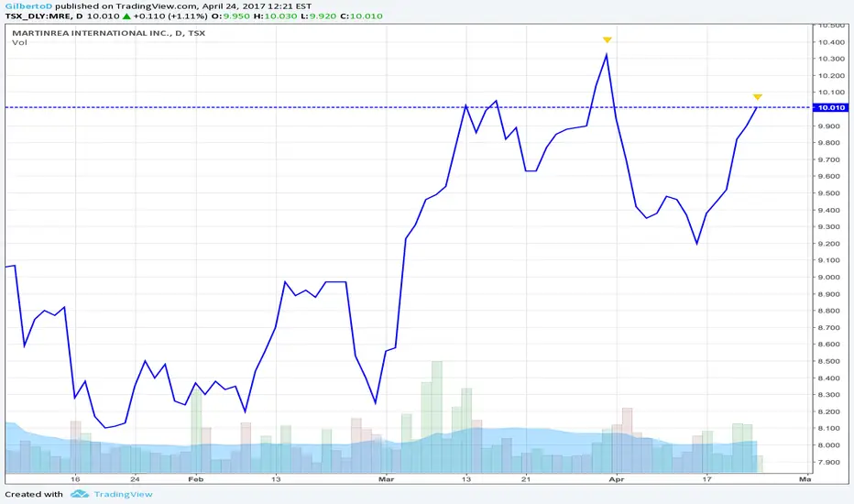Click the GilbertoD author link
The height and width of the screenshot is (504, 854).
[28, 6]
